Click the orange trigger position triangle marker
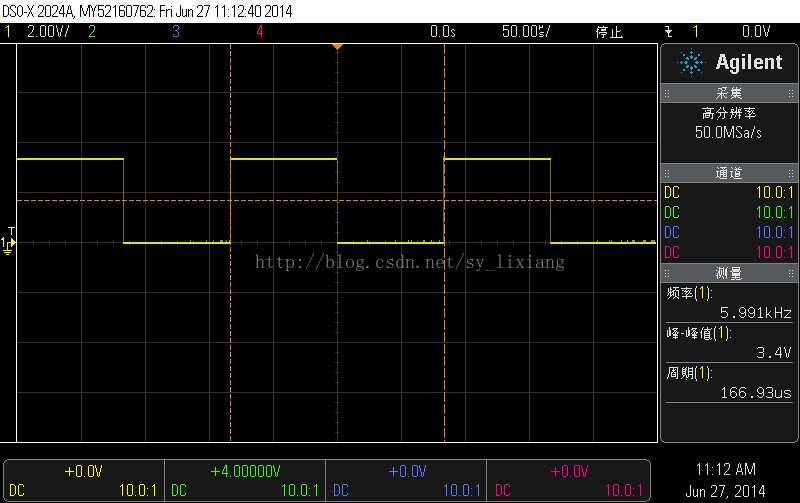This screenshot has height=503, width=800. pyautogui.click(x=337, y=47)
